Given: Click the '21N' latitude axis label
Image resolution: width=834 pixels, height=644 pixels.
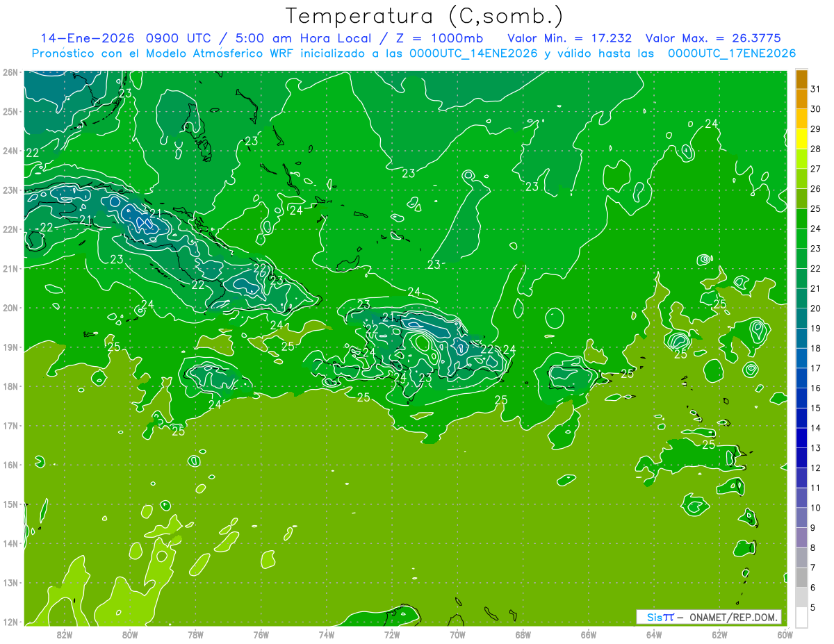Looking at the screenshot, I should pos(10,268).
